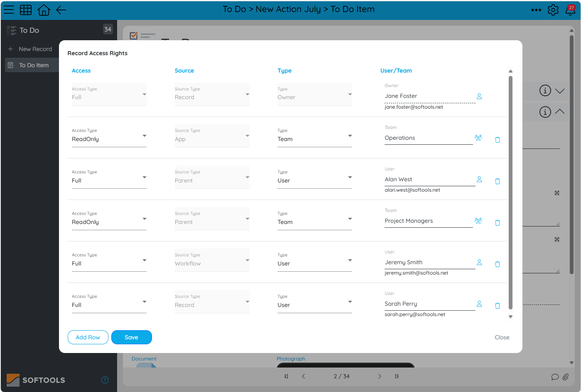Save the record access rights
This screenshot has width=581, height=392.
tap(131, 337)
